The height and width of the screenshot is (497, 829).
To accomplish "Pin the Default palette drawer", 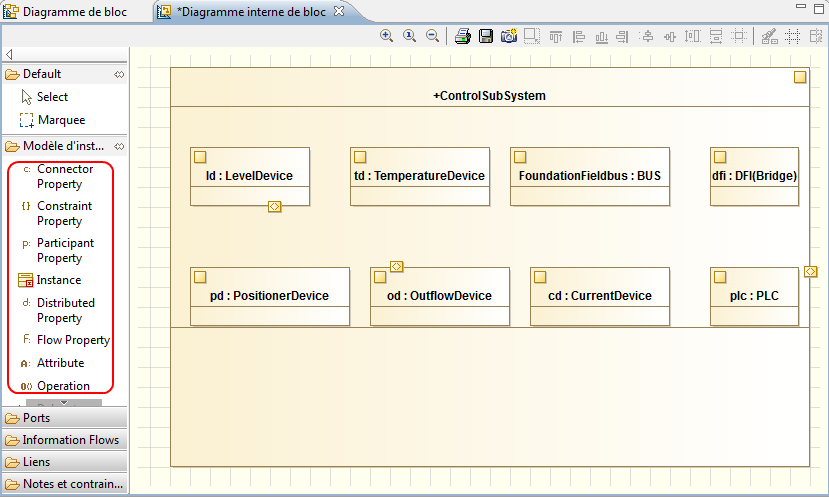I will [x=119, y=75].
